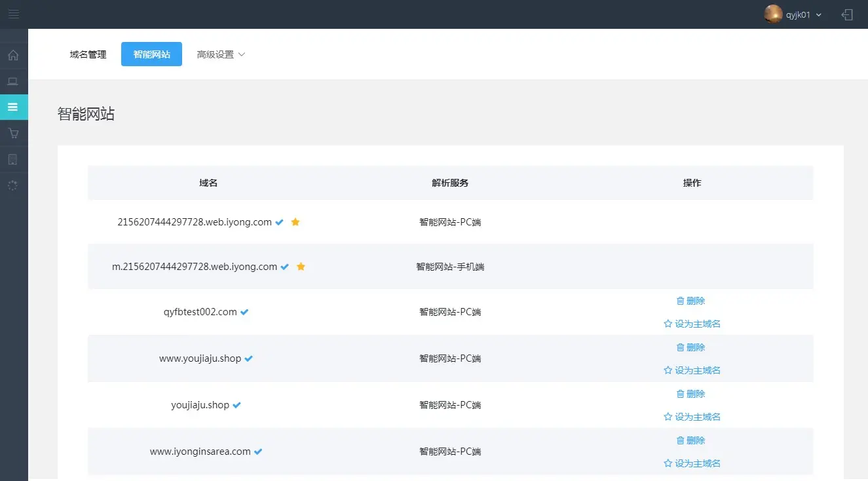Click the hamburger menu icon in top bar
This screenshot has height=481, width=868.
(14, 14)
